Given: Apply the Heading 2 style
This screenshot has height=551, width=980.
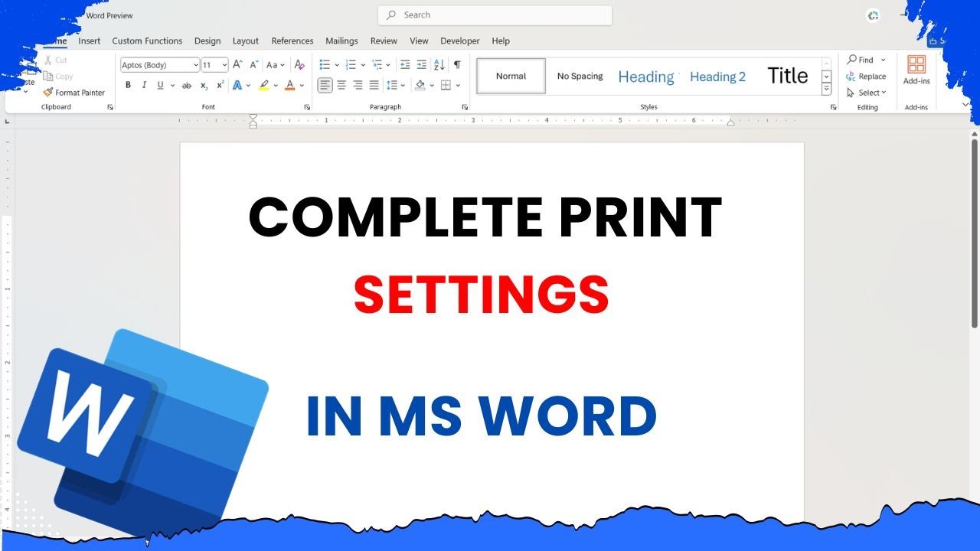Looking at the screenshot, I should pos(717,76).
